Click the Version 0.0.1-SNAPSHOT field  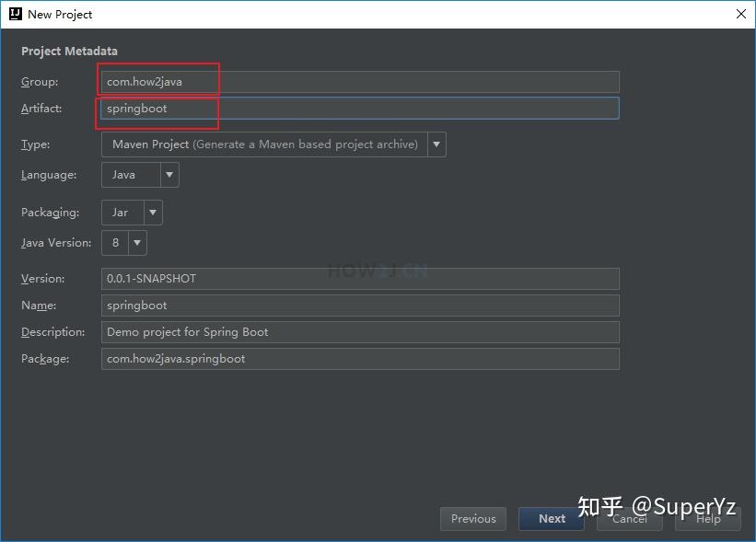[x=360, y=279]
